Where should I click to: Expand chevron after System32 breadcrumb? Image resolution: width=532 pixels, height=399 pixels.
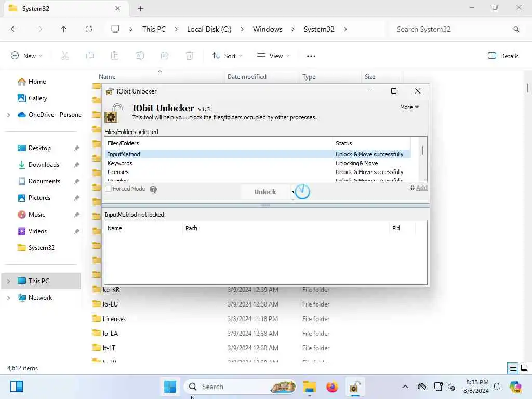pyautogui.click(x=345, y=29)
